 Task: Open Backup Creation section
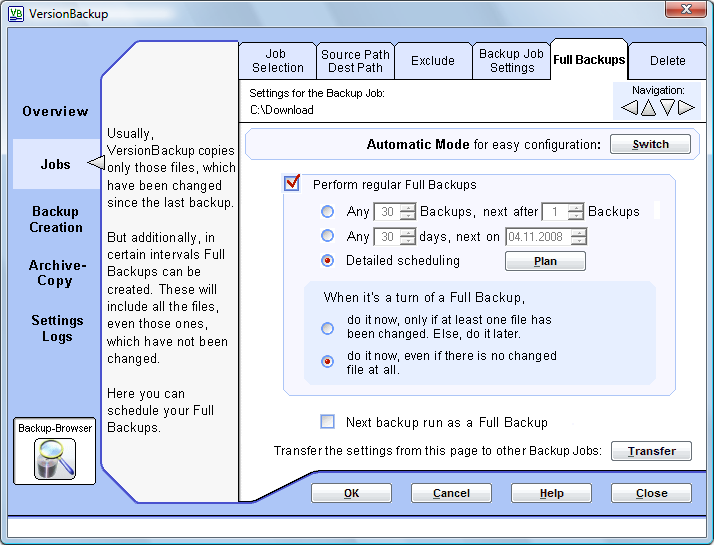[56, 219]
